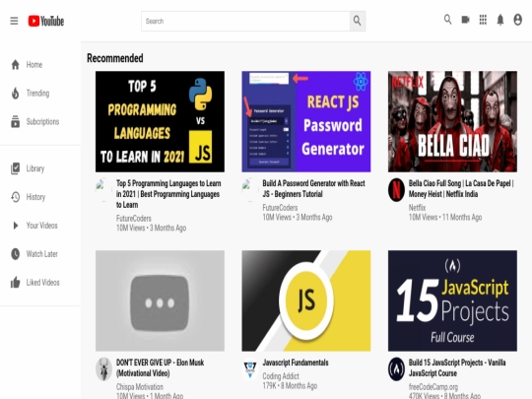532x399 pixels.
Task: Click the History clock icon
Action: tap(15, 197)
